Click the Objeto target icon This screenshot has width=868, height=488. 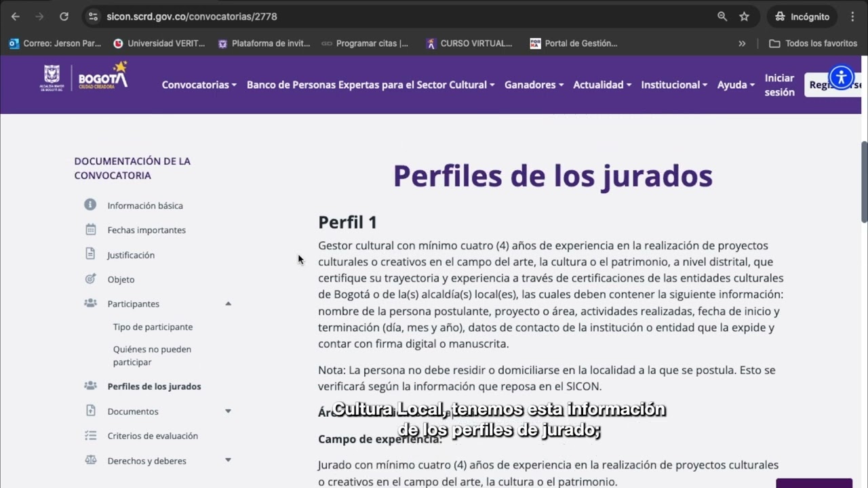90,279
